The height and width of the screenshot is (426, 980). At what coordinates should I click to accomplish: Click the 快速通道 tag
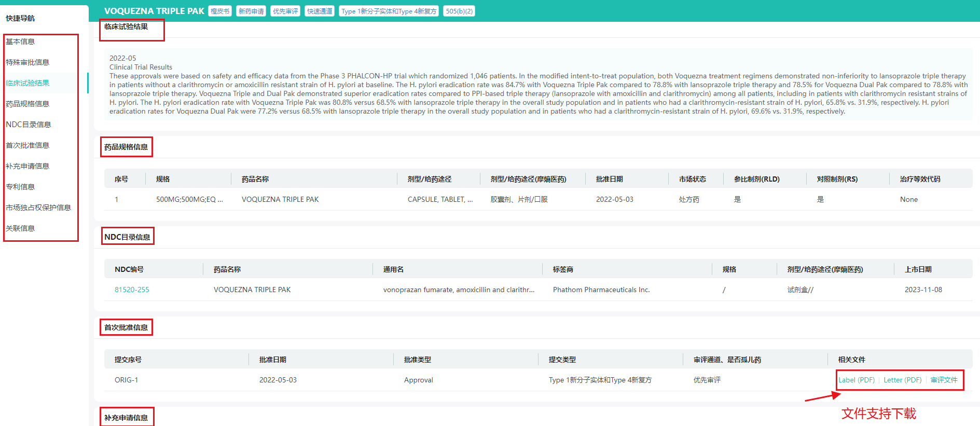pyautogui.click(x=320, y=11)
